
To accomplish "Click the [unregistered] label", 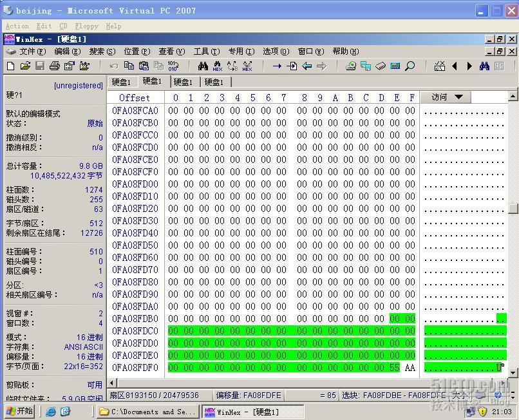I will tap(79, 86).
